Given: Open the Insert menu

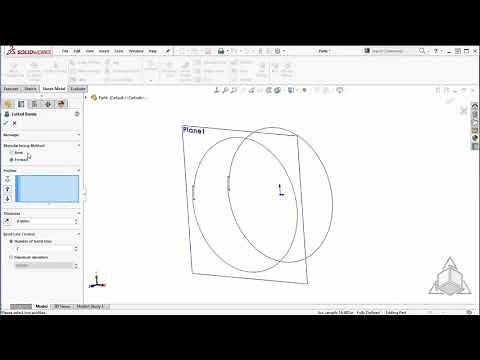Looking at the screenshot, I should [x=104, y=51].
